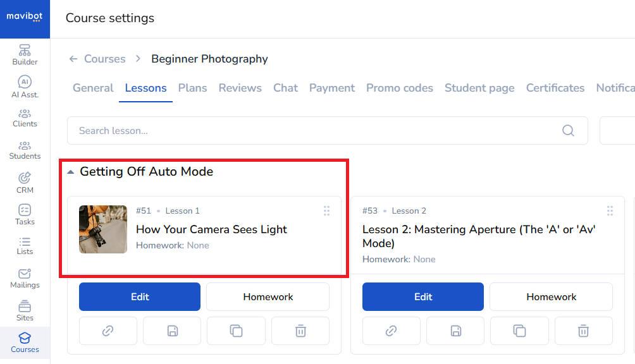Image resolution: width=635 pixels, height=364 pixels.
Task: Click the copy link icon for Lesson 1
Action: click(x=108, y=331)
